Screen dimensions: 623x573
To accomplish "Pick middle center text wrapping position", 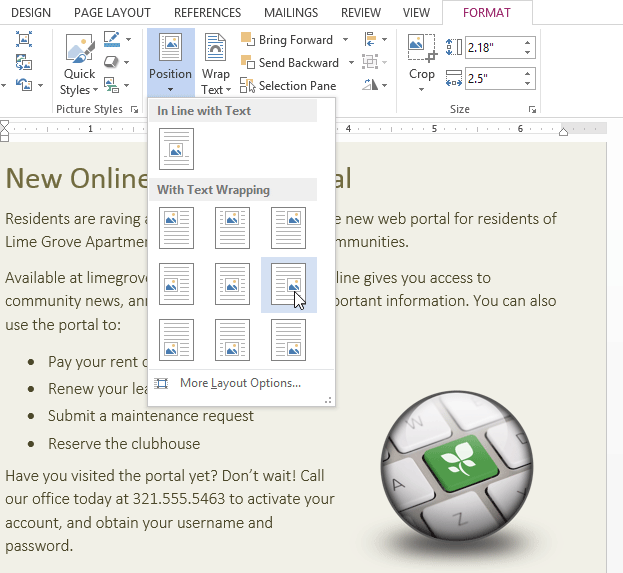I will pyautogui.click(x=232, y=284).
